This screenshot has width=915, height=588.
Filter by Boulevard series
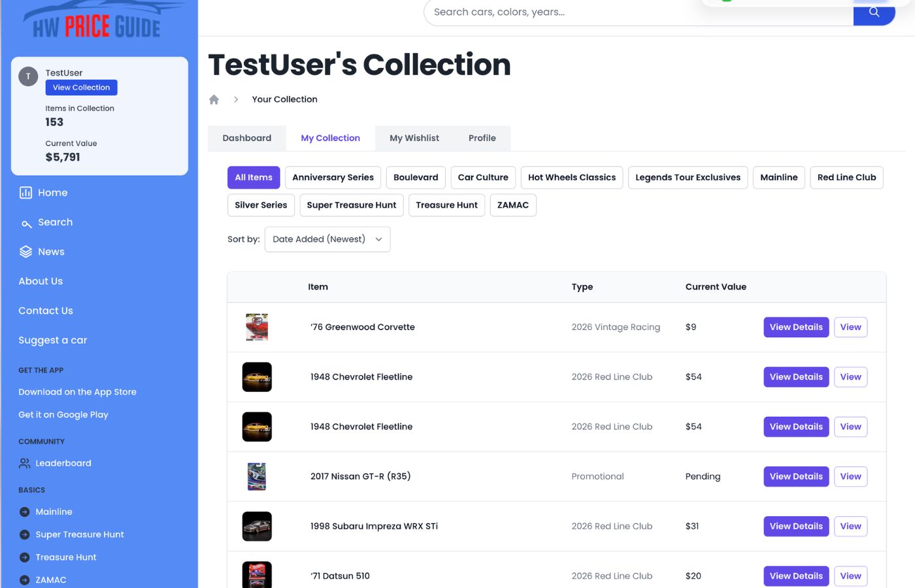pyautogui.click(x=416, y=178)
